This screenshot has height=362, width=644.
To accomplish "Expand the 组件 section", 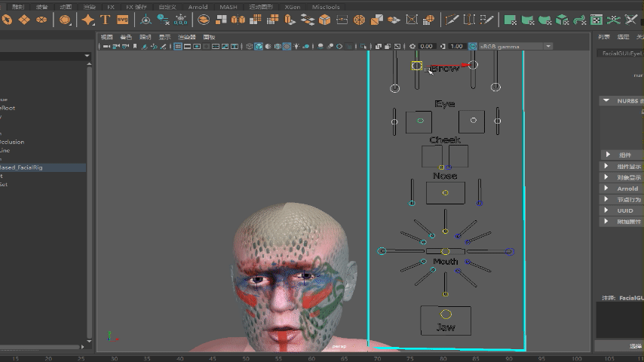I will (x=608, y=155).
